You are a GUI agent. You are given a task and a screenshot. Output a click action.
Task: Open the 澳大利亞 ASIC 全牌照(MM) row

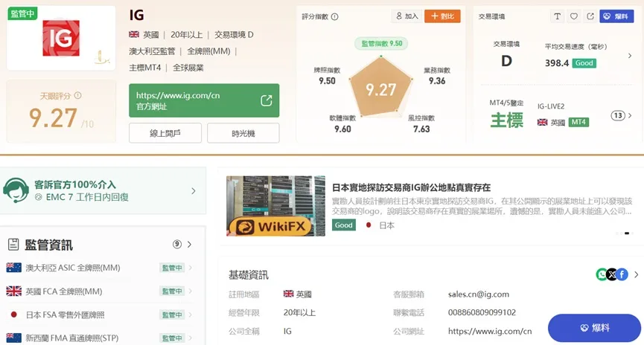pos(100,268)
